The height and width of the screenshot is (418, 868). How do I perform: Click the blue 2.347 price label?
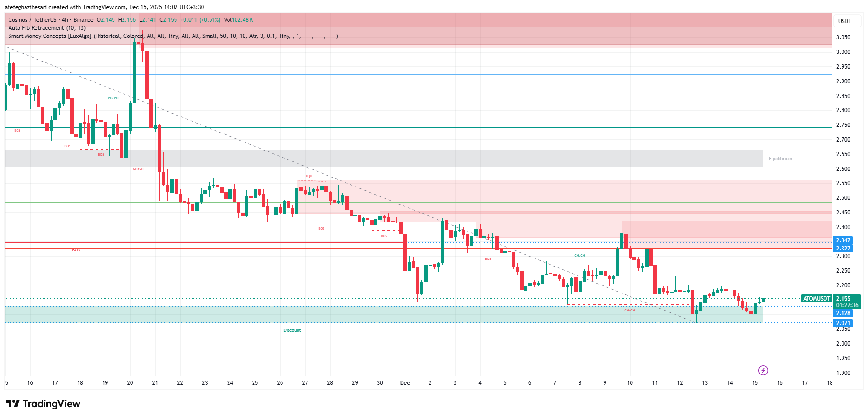click(x=843, y=240)
